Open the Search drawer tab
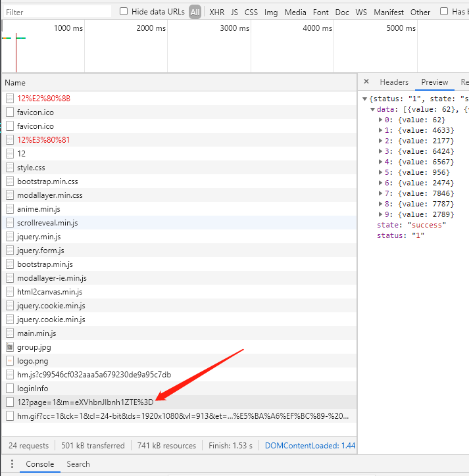The image size is (469, 476). pos(78,464)
